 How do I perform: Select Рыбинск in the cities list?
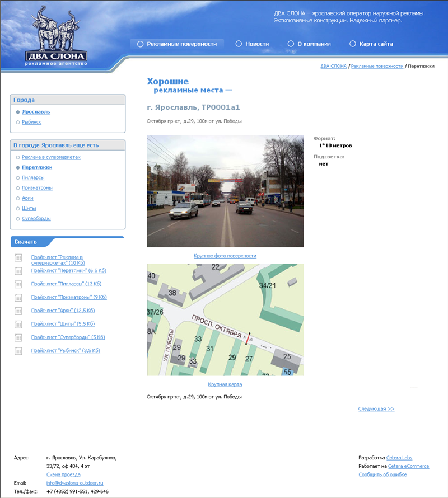(x=31, y=122)
